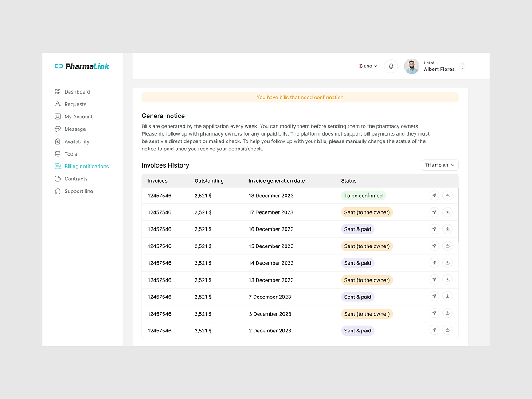Open Availability in sidebar

72,141
